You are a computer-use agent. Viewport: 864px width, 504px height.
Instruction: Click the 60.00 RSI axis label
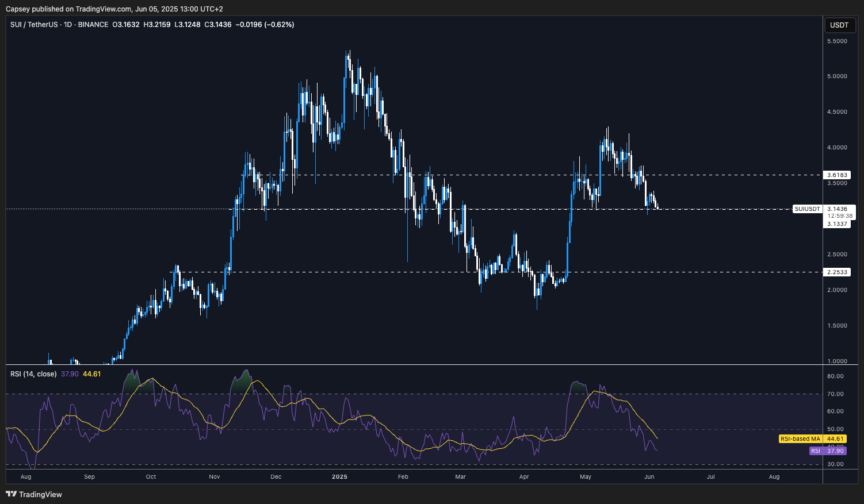tap(835, 411)
